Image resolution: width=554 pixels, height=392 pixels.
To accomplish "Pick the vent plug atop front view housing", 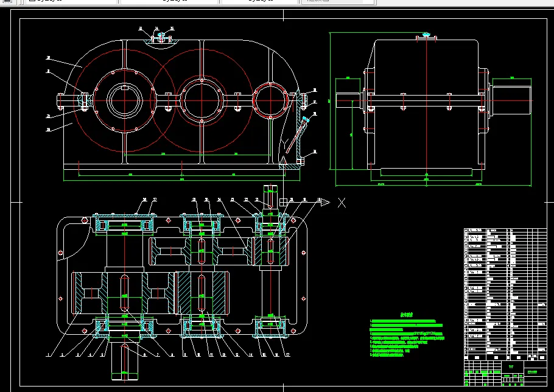I will (x=161, y=37).
